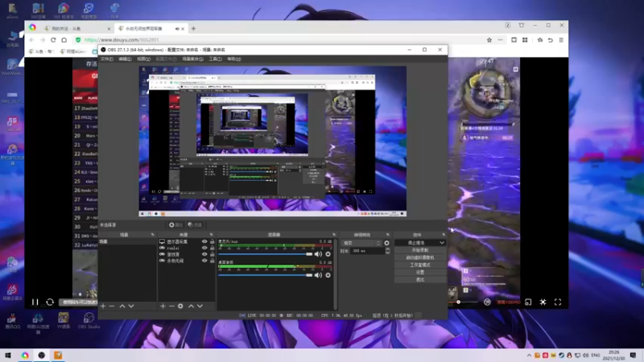Click 启动虚拟摄像机 virtual camera button

(420, 257)
